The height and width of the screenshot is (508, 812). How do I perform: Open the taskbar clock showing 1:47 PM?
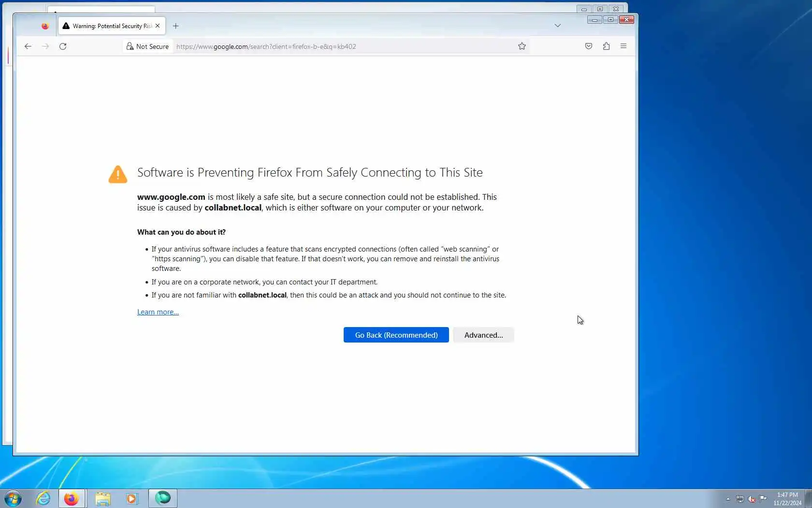click(787, 499)
